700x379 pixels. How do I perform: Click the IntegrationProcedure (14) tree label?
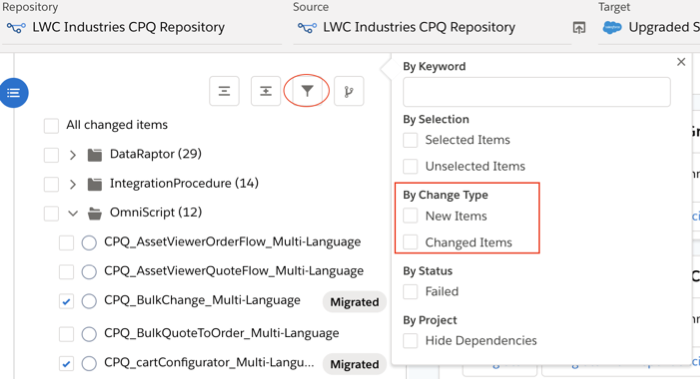[x=184, y=183]
